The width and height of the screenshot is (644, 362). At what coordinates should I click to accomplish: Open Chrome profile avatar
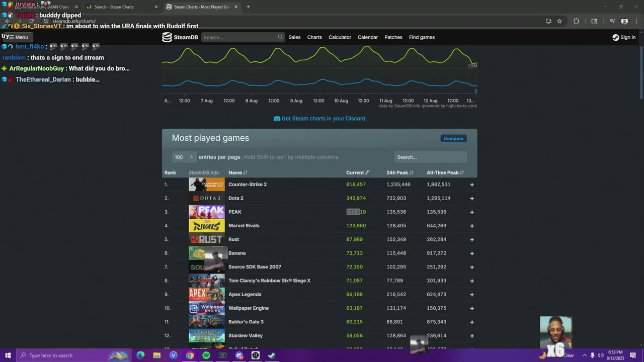point(624,21)
